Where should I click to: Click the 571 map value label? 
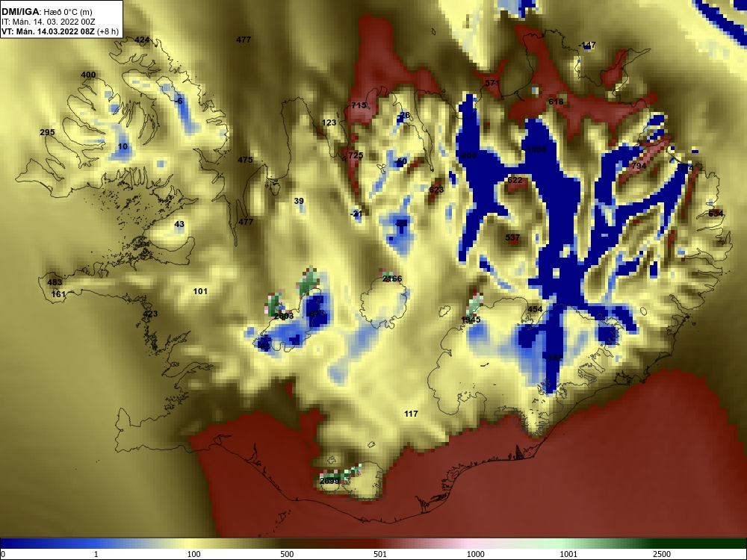pos(492,84)
